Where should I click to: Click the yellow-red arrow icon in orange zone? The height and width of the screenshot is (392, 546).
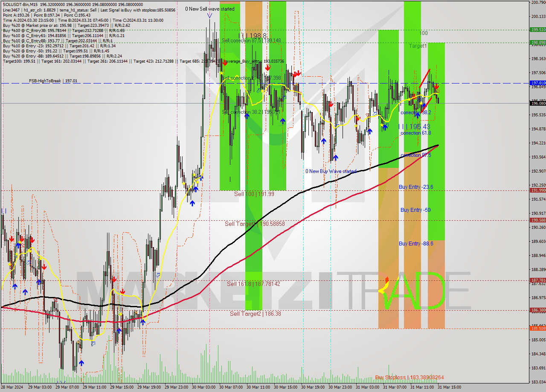point(384,286)
